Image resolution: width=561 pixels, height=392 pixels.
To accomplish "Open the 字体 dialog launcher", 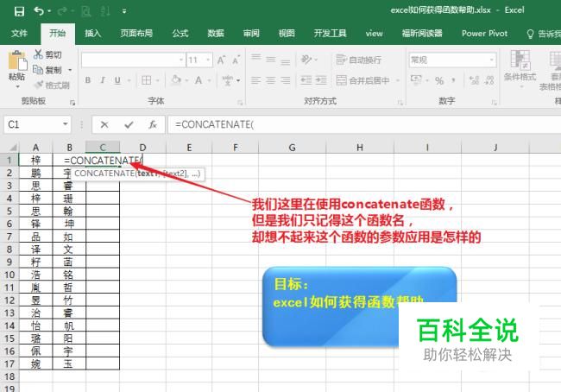I will (240, 103).
